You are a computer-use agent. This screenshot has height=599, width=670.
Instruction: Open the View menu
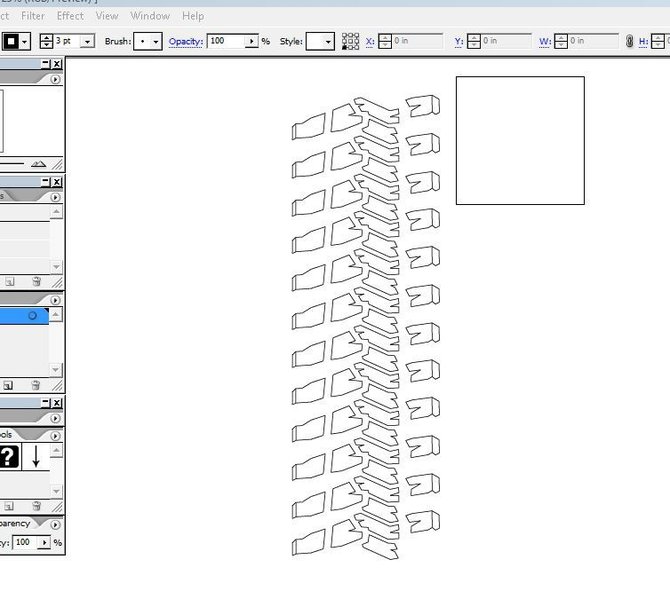coord(107,16)
